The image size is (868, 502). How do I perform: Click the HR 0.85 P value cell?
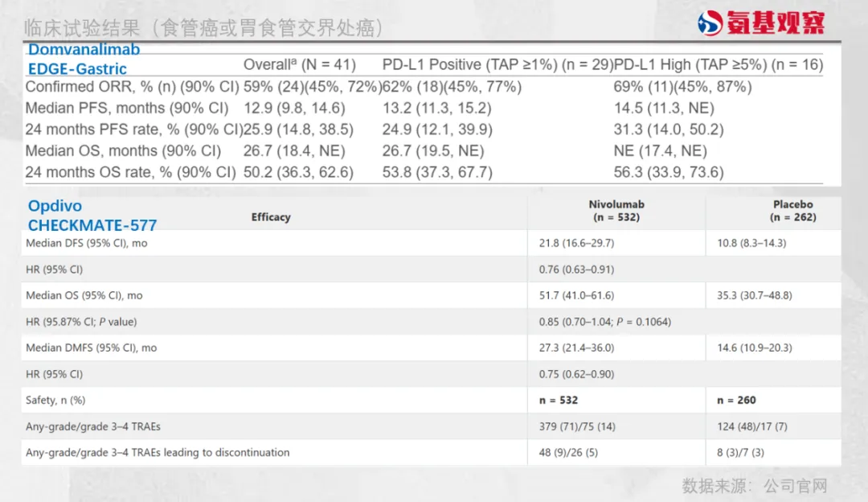(604, 322)
